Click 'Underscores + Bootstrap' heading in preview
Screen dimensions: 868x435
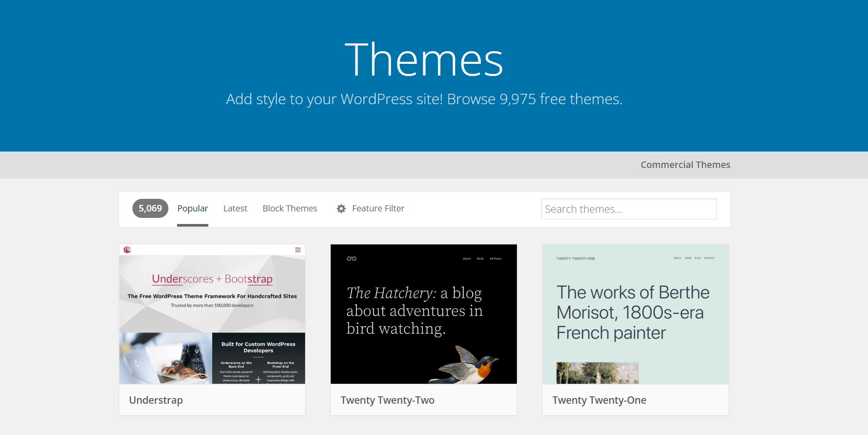click(212, 279)
